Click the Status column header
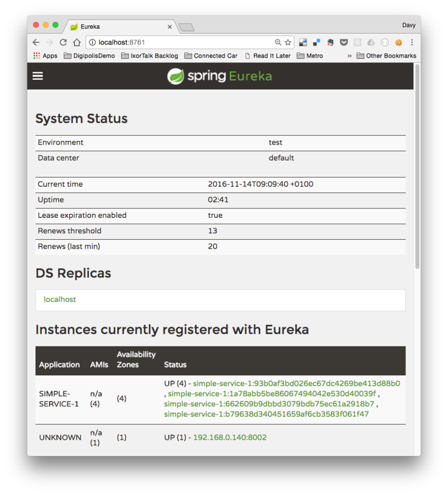This screenshot has height=495, width=448. point(176,365)
